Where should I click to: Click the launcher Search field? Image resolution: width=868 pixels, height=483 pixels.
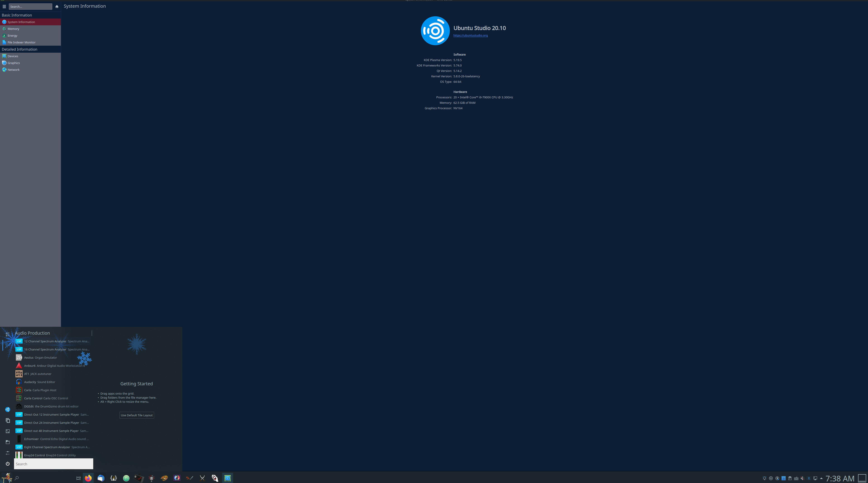tap(54, 464)
